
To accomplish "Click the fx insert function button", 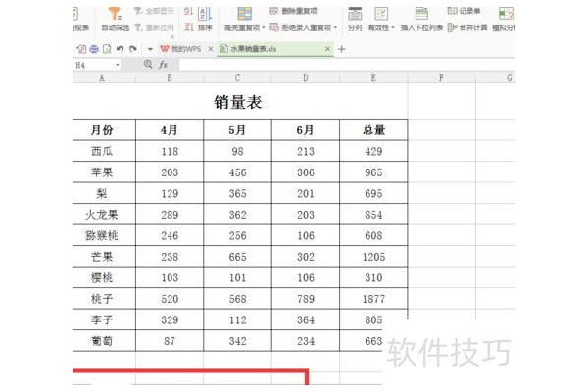I will click(163, 65).
